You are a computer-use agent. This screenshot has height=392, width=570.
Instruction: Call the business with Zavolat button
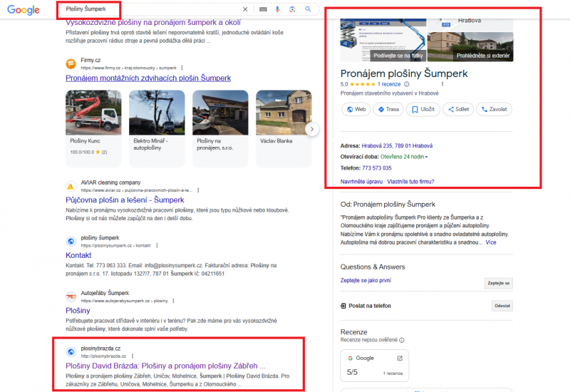click(494, 109)
